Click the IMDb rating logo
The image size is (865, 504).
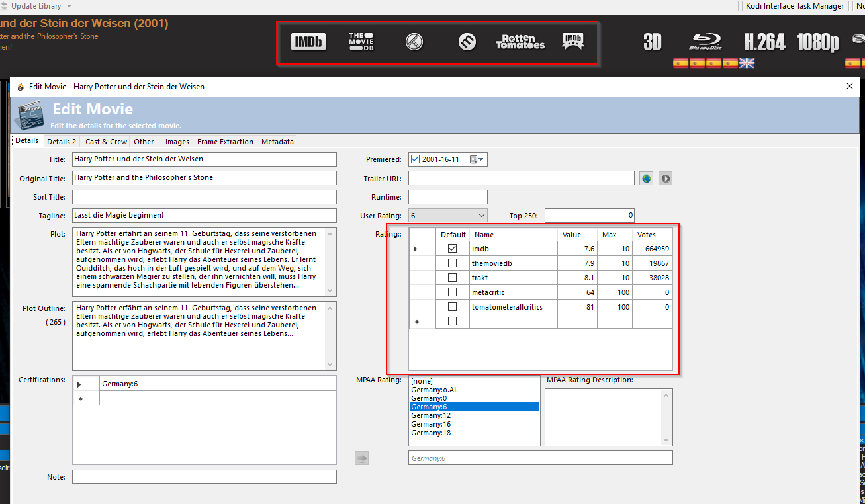308,42
